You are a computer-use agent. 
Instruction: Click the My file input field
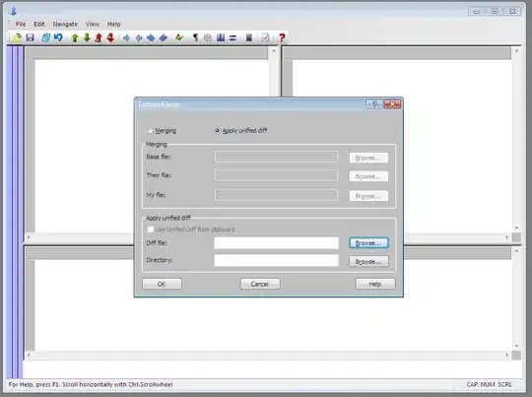(x=276, y=195)
